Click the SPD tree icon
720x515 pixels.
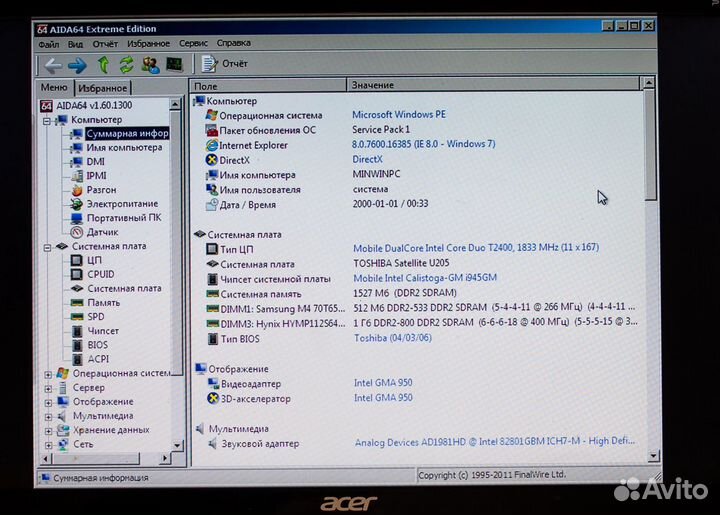click(77, 317)
